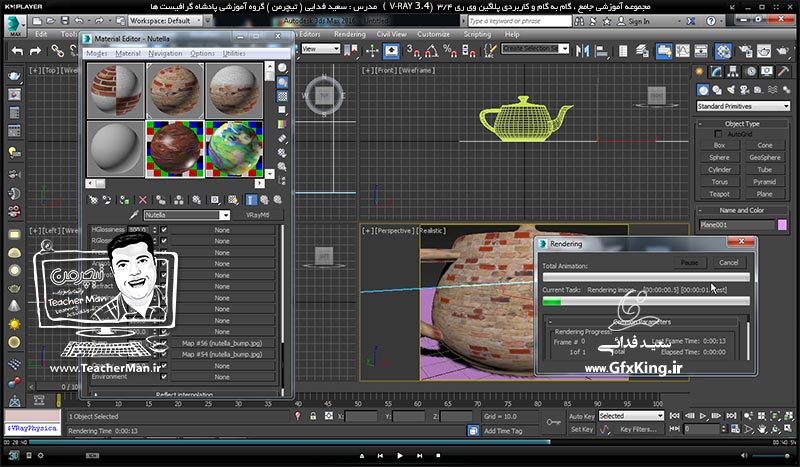Viewport: 800px width, 467px height.
Task: Open the Nutella material name dropdown
Action: [x=187, y=215]
